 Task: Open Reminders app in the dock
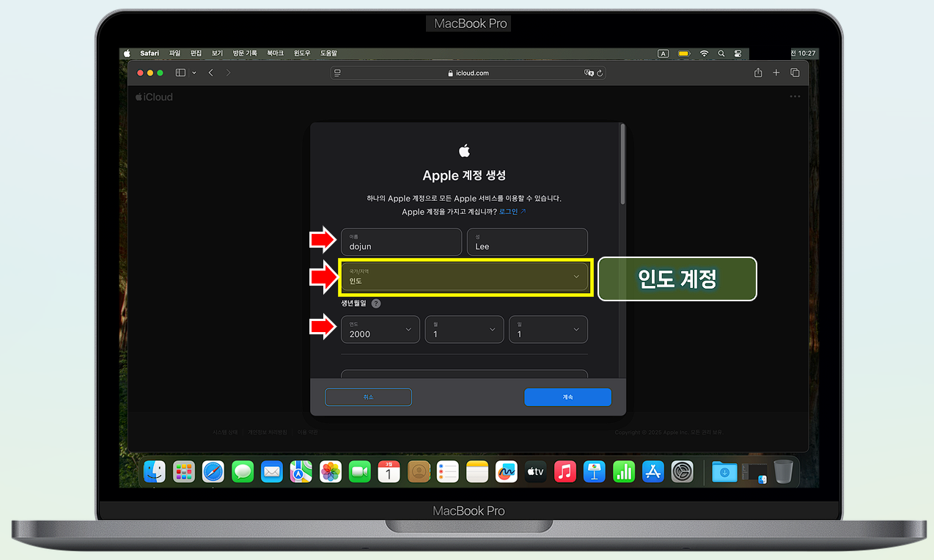[x=447, y=471]
